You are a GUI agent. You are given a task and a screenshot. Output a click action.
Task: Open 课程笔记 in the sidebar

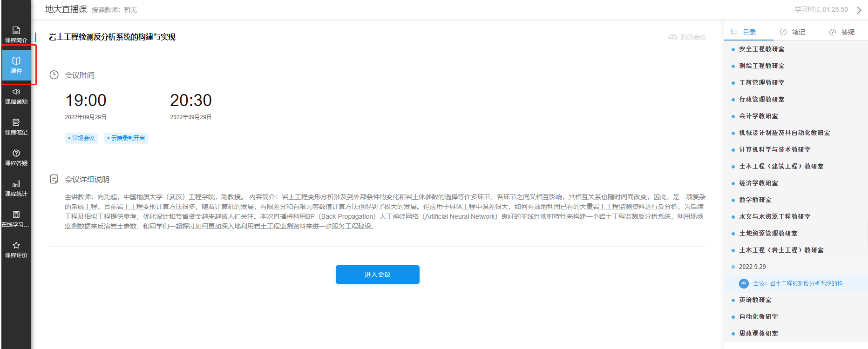pyautogui.click(x=16, y=127)
